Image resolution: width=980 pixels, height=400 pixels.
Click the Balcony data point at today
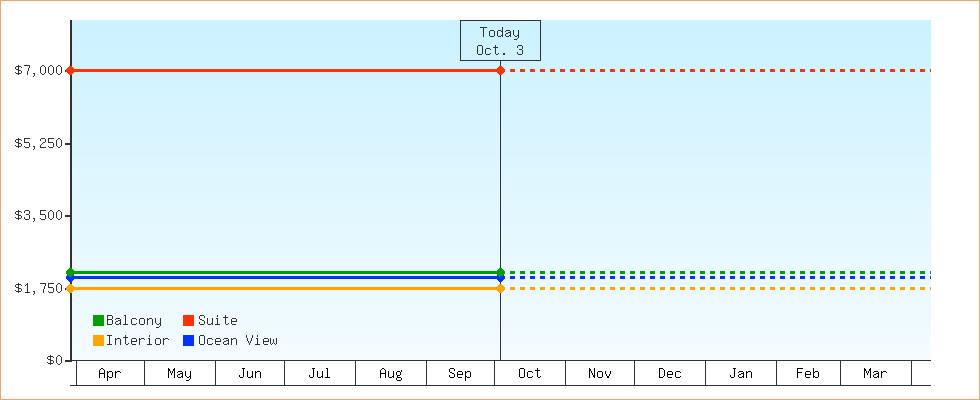pos(500,272)
